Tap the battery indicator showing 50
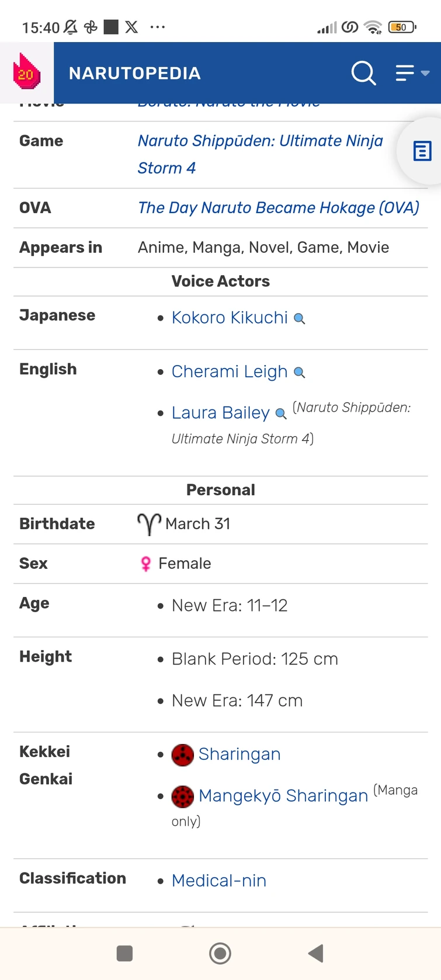Screen dimensions: 441x980 (x=401, y=27)
